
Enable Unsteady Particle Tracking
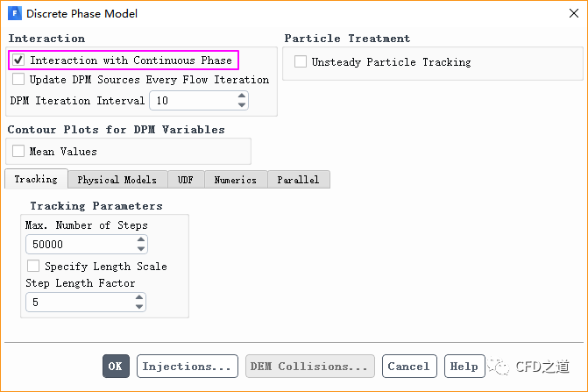click(301, 62)
